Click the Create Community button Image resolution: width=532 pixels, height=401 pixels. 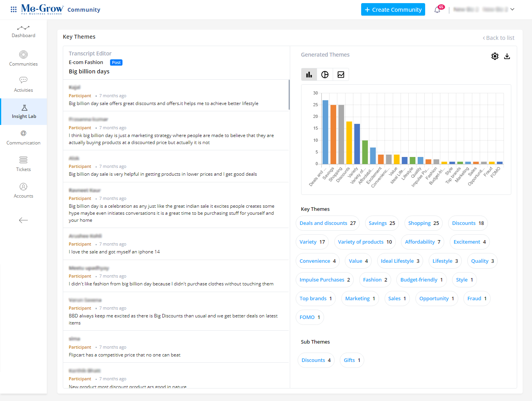393,9
